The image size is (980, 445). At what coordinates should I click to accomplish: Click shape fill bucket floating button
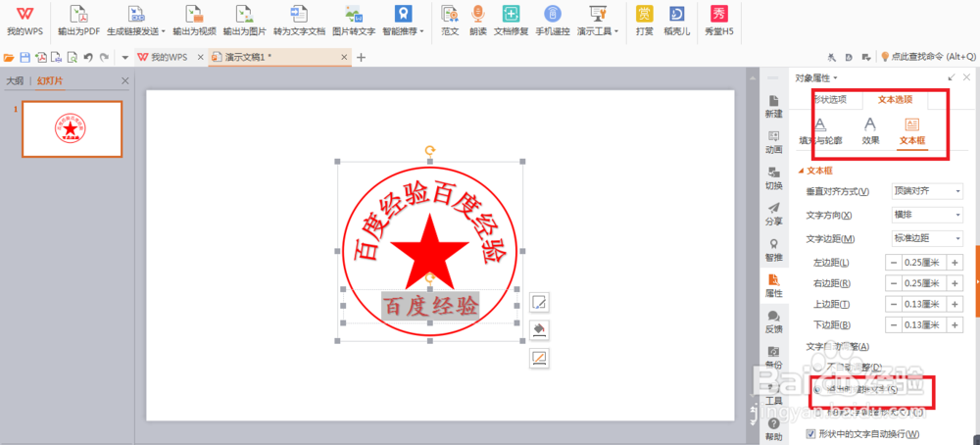(x=539, y=329)
